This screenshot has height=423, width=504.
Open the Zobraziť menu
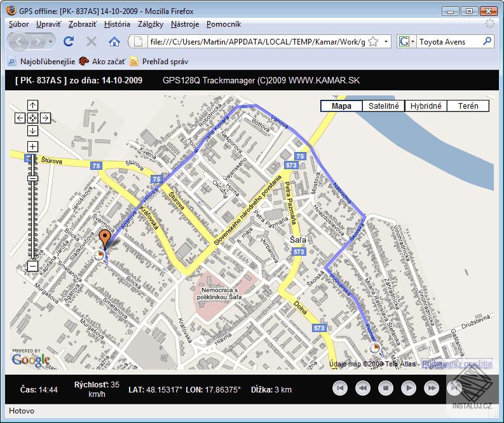coord(83,24)
